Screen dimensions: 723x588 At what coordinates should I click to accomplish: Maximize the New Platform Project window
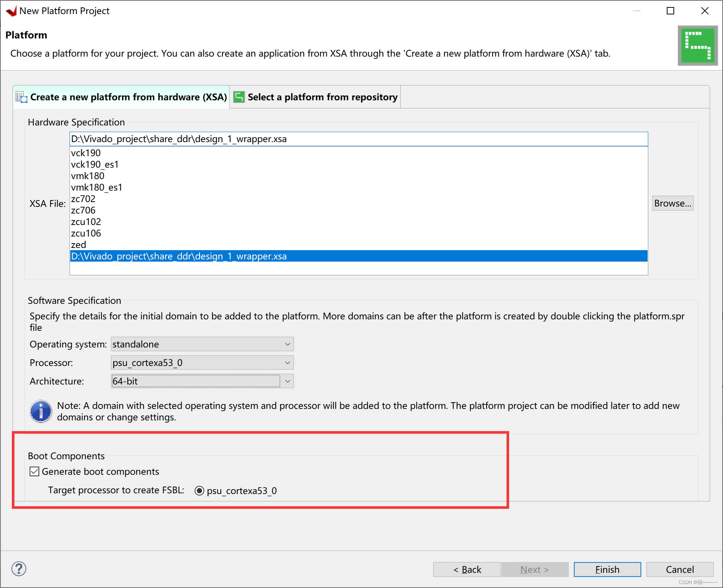point(670,11)
